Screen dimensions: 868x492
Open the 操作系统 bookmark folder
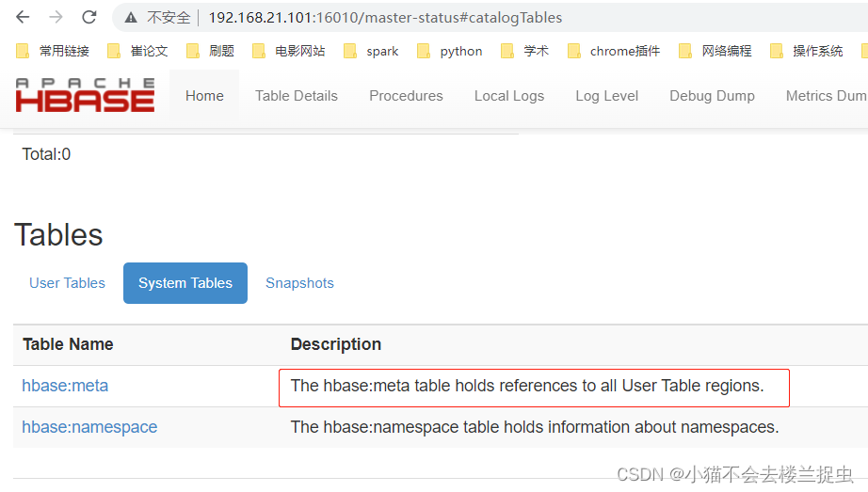pyautogui.click(x=807, y=51)
